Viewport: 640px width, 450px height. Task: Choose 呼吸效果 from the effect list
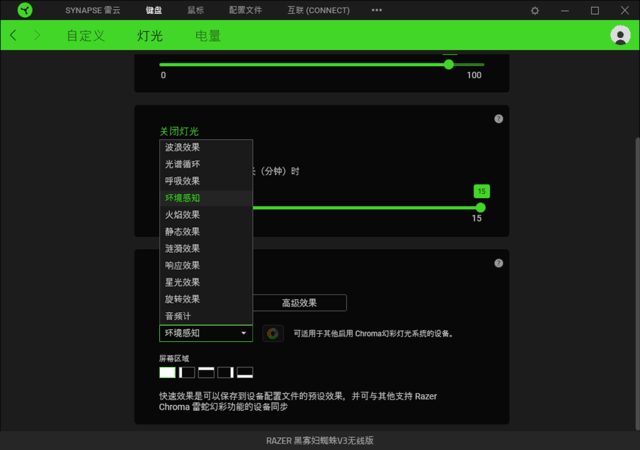[206, 181]
